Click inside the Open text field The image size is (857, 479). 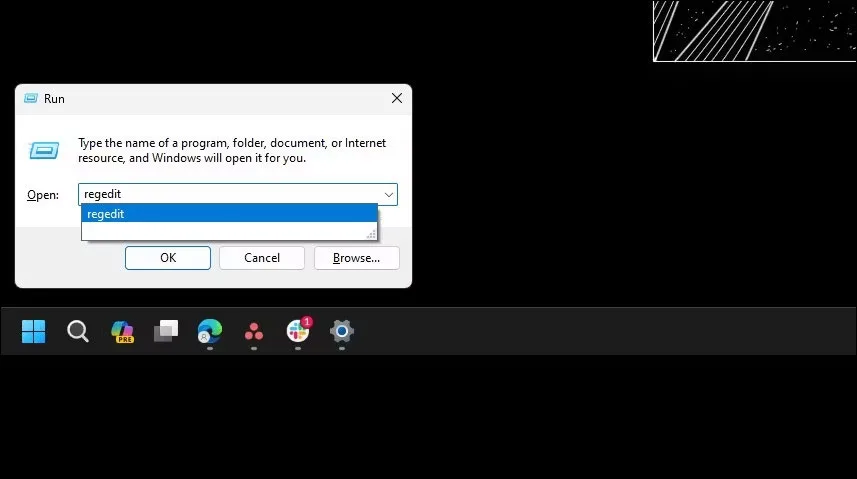230,194
